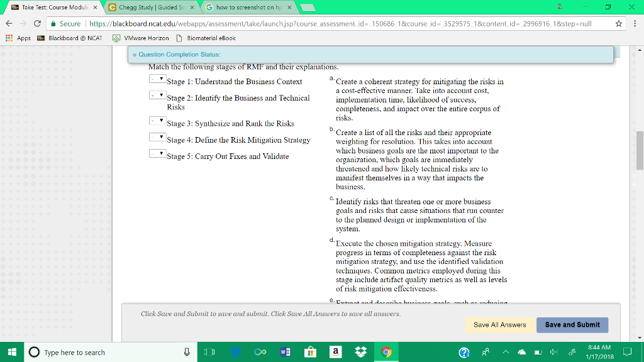644x362 pixels.
Task: Open the Chrome Apps launcher icon
Action: 9,36
